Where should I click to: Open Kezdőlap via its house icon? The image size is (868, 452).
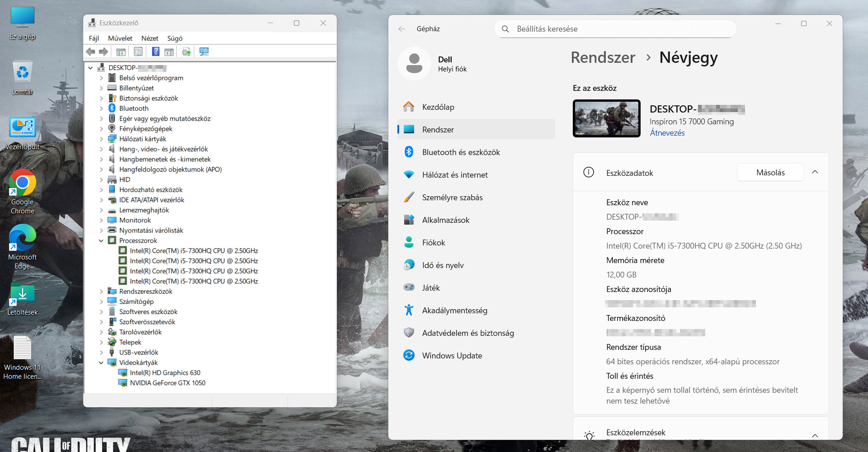tap(409, 107)
